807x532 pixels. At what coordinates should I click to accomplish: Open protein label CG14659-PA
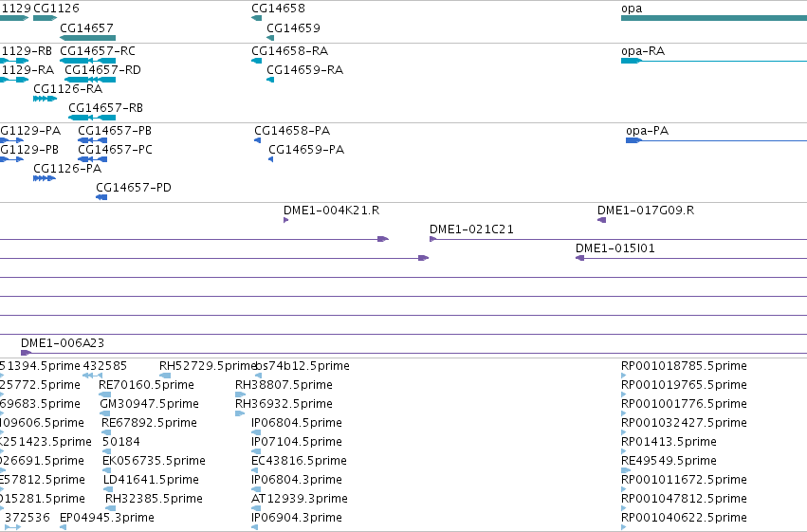[x=306, y=150]
